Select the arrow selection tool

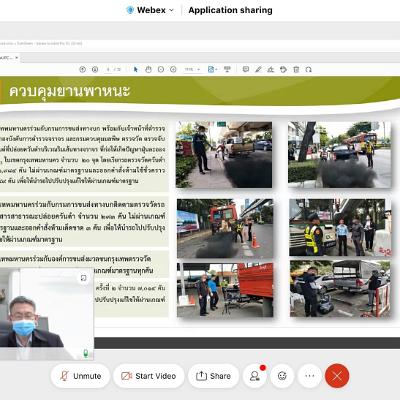(135, 69)
